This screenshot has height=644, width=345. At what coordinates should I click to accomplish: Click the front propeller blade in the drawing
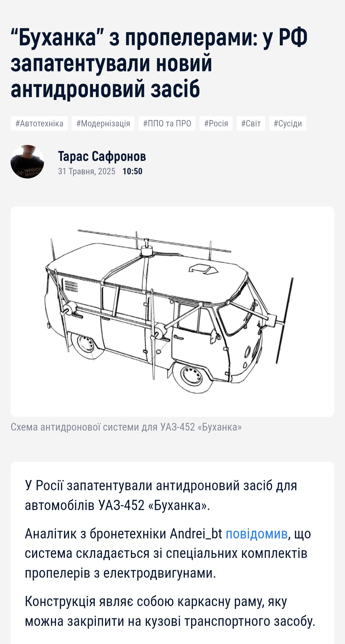pyautogui.click(x=284, y=320)
